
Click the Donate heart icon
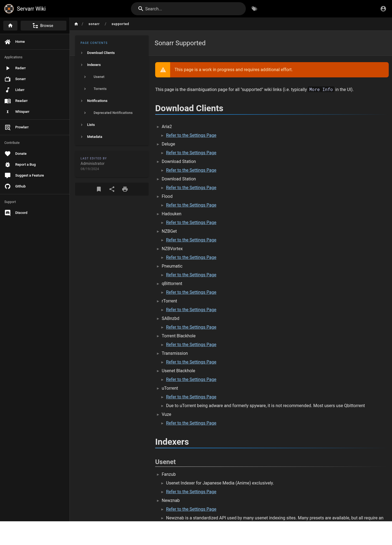tap(8, 154)
